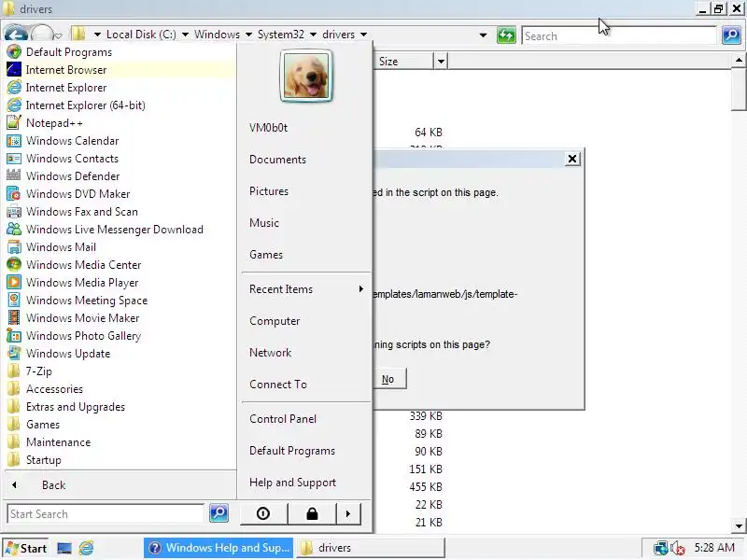Viewport: 747px width, 560px height.
Task: Open Pictures from the start menu
Action: click(269, 191)
